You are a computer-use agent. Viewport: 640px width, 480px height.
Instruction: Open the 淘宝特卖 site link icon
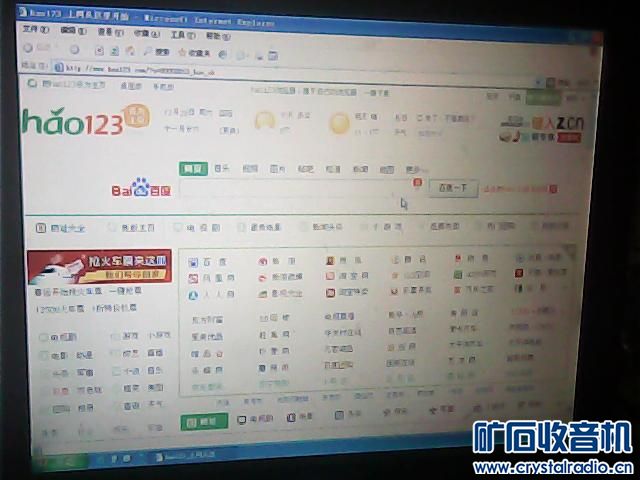pyautogui.click(x=330, y=293)
